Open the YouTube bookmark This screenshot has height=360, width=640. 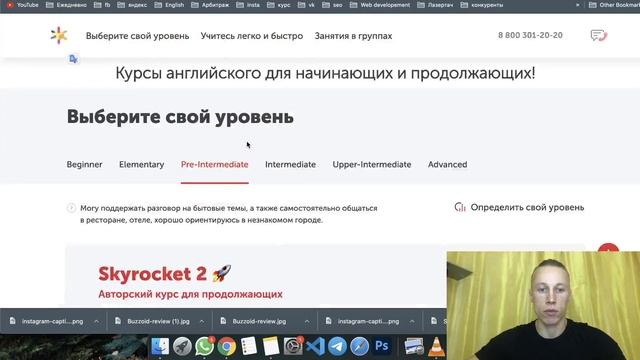pos(22,5)
